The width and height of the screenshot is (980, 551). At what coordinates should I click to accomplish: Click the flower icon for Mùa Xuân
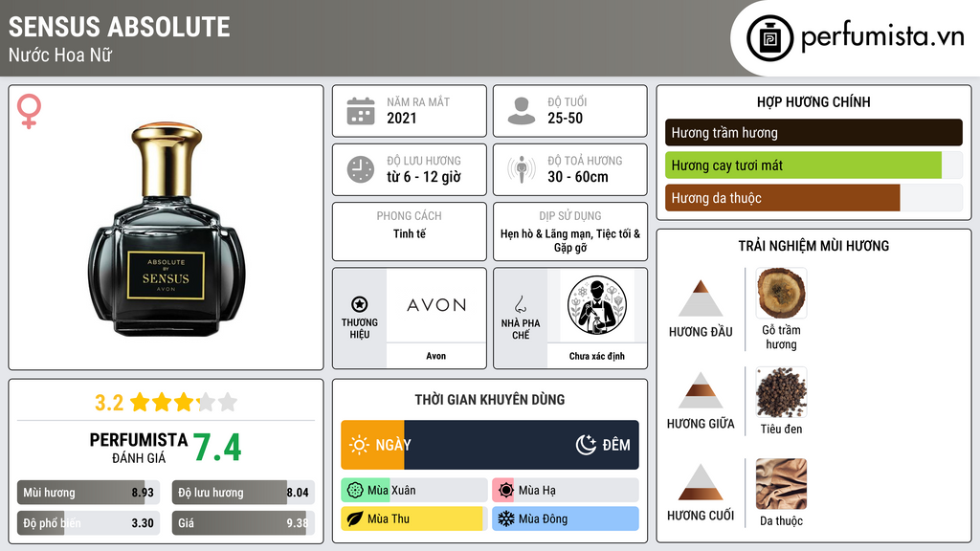coord(355,491)
